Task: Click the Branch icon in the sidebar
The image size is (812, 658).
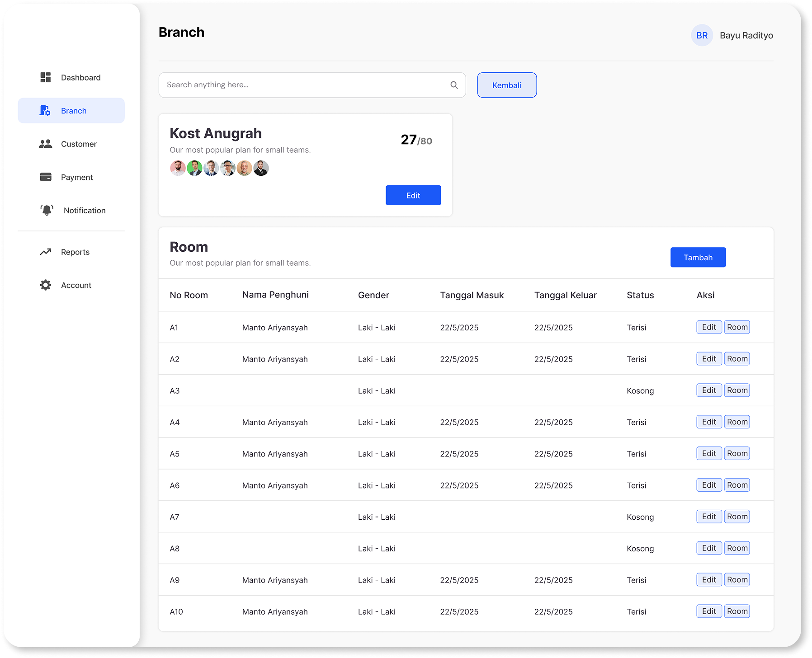Action: [46, 110]
